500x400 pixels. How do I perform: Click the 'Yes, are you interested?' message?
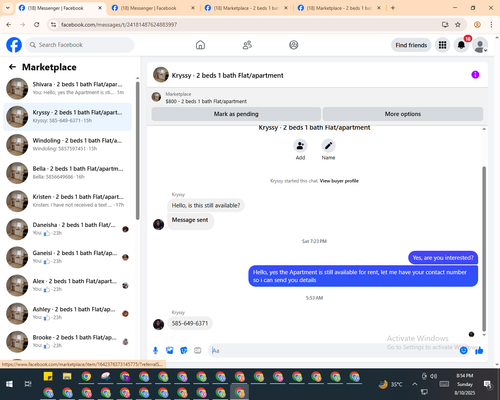pos(443,258)
